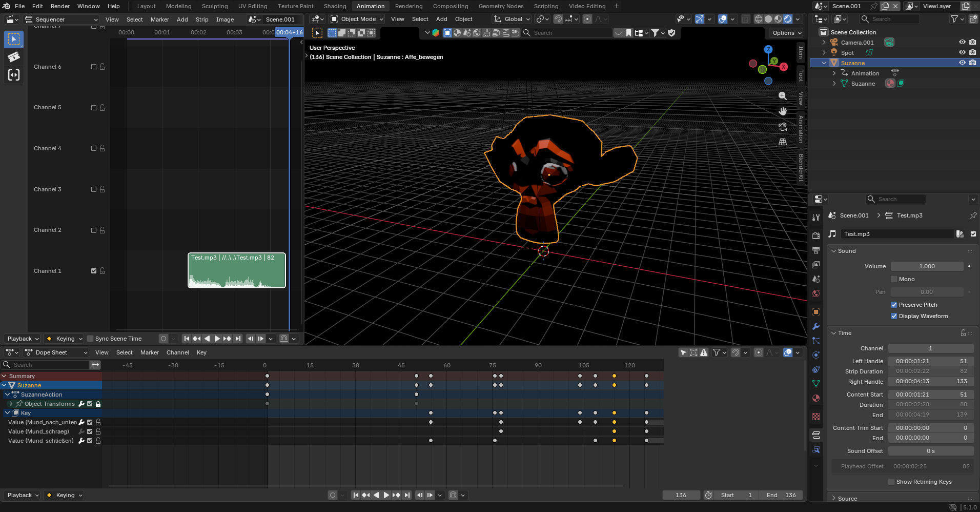Viewport: 980px width, 512px height.
Task: Open the Output properties tab
Action: tap(816, 250)
